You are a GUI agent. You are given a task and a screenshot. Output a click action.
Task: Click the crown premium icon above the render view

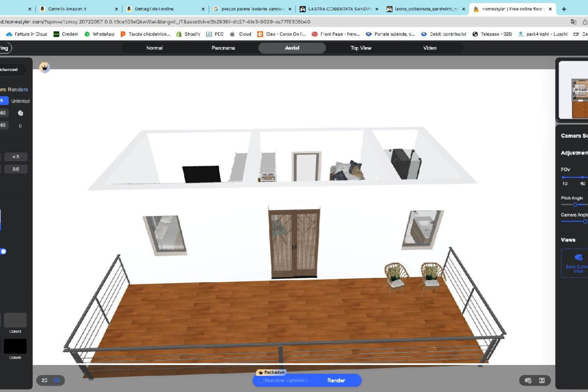pyautogui.click(x=45, y=68)
